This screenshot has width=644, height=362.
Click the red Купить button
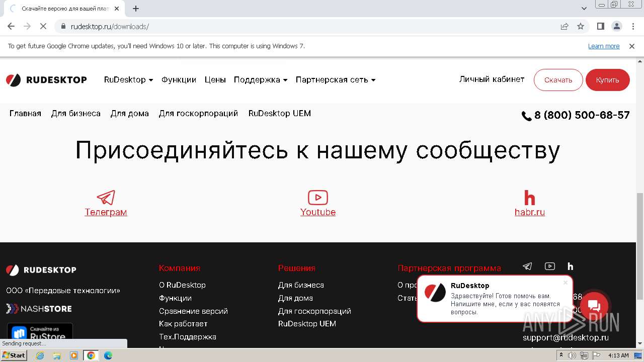[x=607, y=80]
